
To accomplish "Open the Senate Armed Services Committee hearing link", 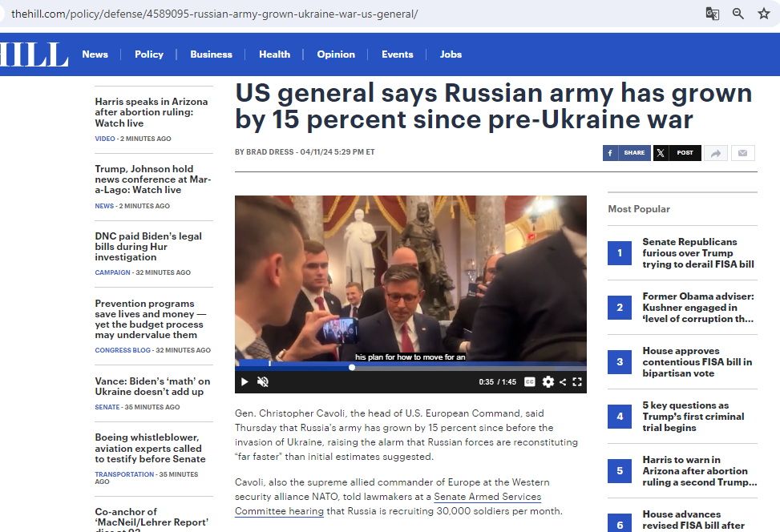I will (x=388, y=504).
